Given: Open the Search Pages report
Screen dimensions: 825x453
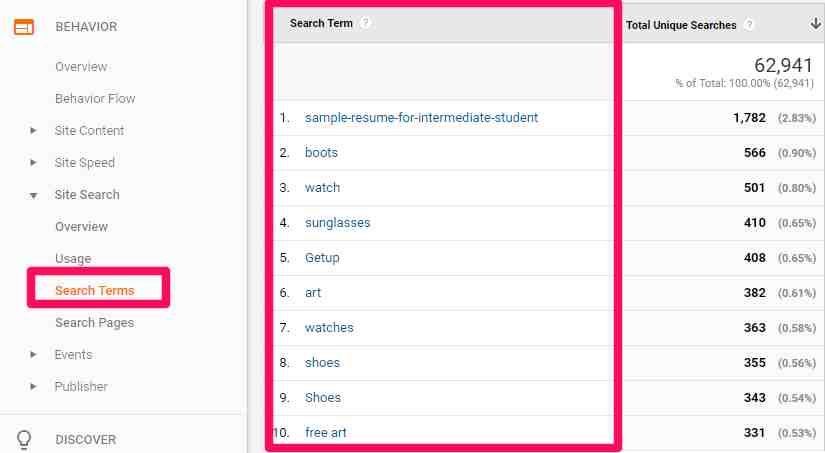Looking at the screenshot, I should [x=94, y=323].
